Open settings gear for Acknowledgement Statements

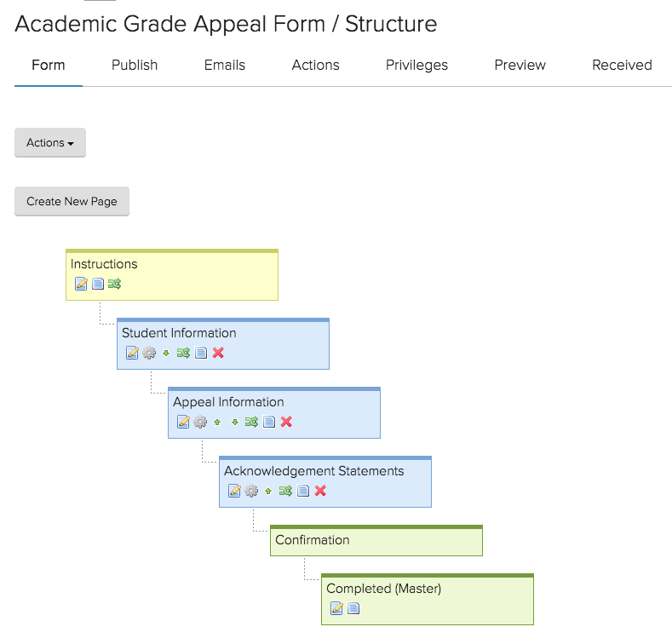click(x=251, y=491)
